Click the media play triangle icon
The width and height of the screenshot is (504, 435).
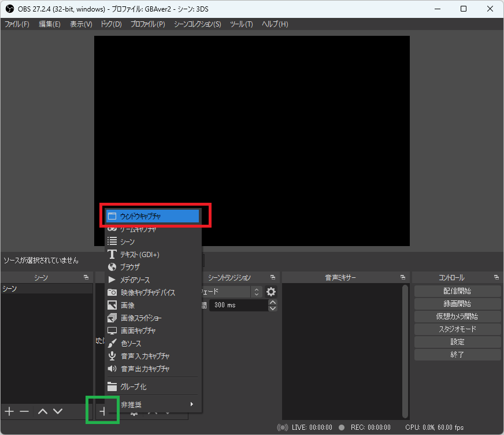point(112,280)
